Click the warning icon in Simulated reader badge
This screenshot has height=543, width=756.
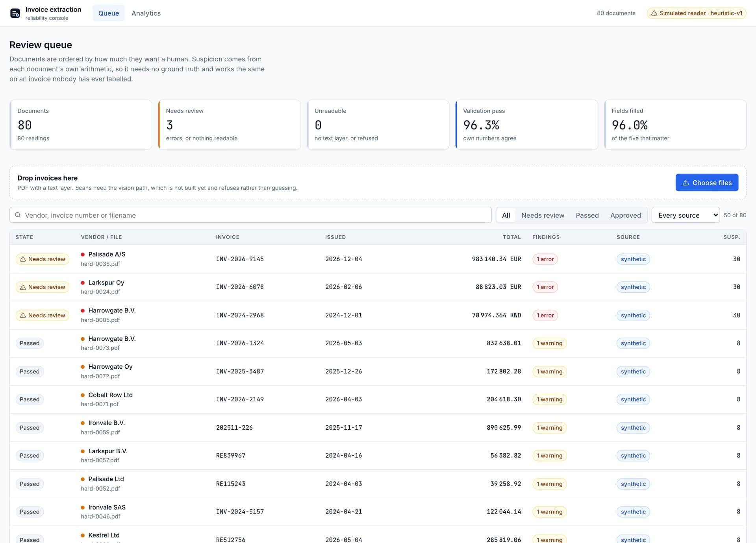click(x=654, y=13)
